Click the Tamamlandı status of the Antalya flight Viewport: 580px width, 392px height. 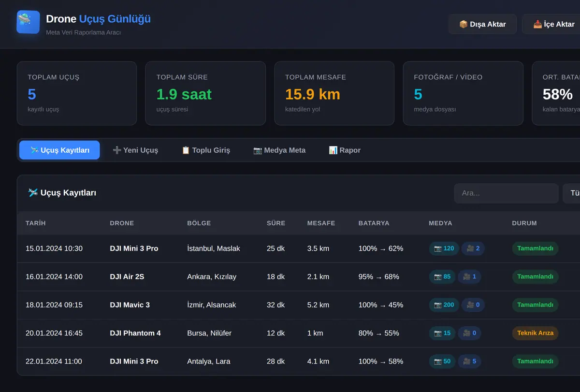pos(535,361)
